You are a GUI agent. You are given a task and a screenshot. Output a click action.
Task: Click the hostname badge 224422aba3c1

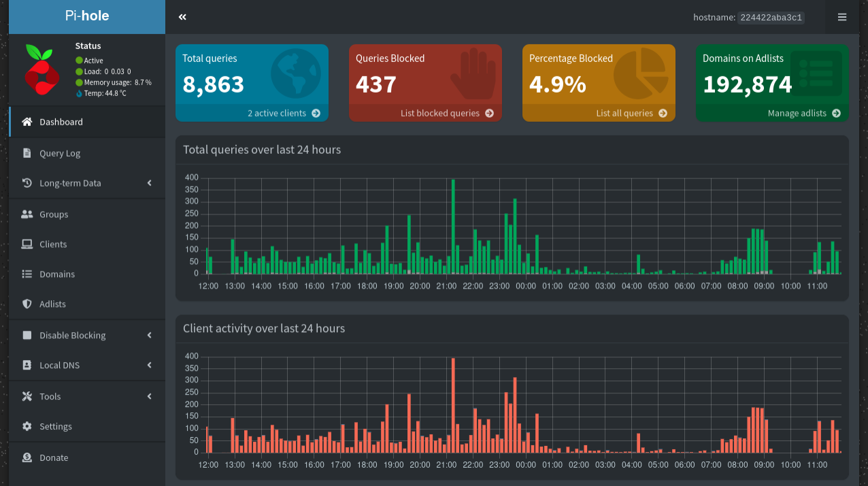(x=770, y=18)
